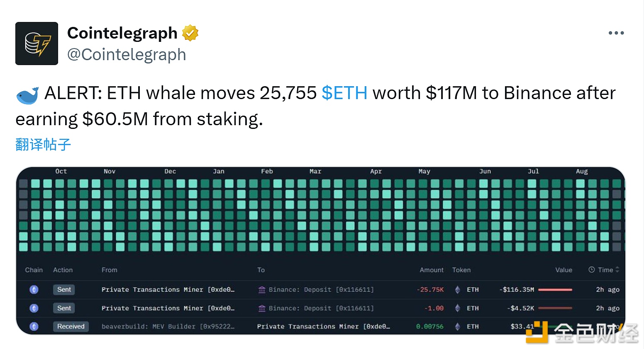Viewport: 644px width, 349px height.
Task: Open the three-dot more options menu
Action: (616, 33)
